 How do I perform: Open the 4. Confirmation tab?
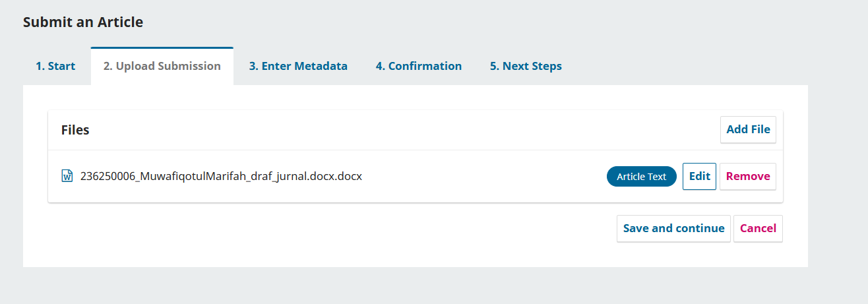coord(419,66)
